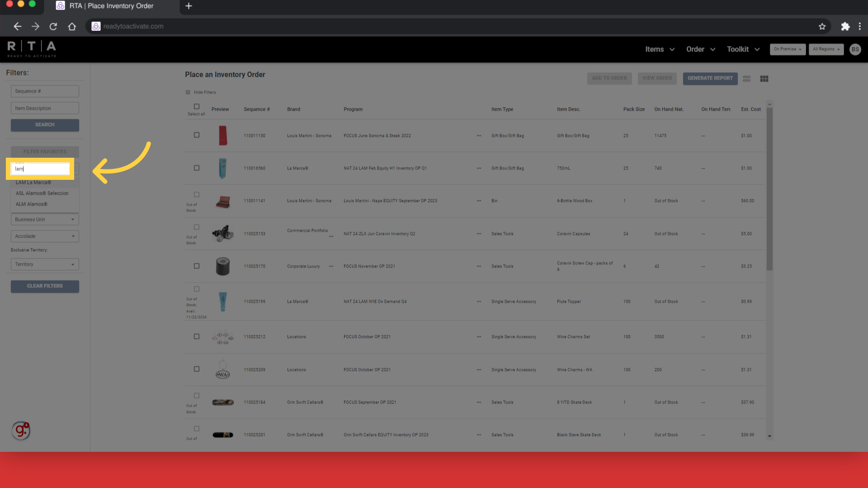The height and width of the screenshot is (488, 868).
Task: Open the browser home icon
Action: pos(72,26)
